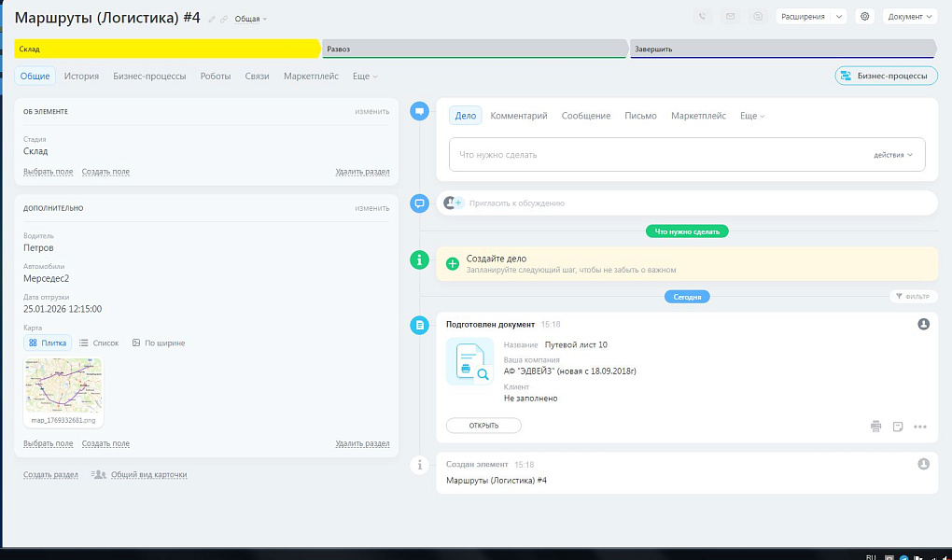952x560 pixels.
Task: Switch map view to Плитка
Action: pos(48,343)
